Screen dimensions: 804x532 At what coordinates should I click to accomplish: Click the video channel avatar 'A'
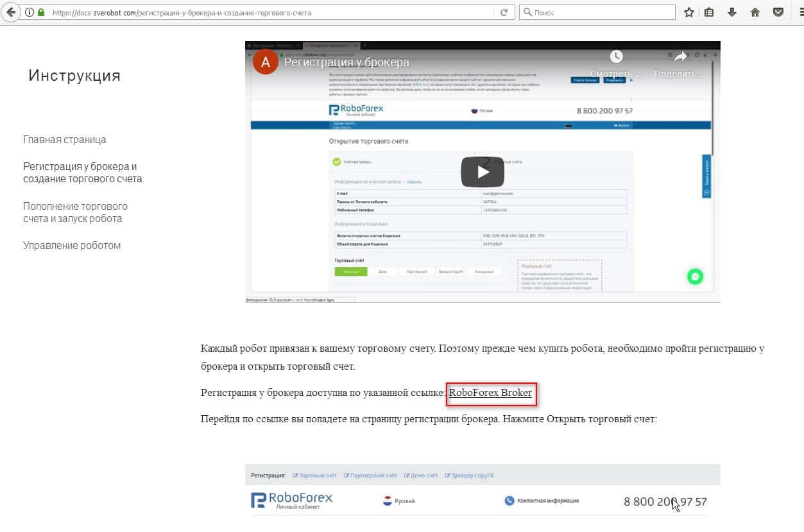266,62
